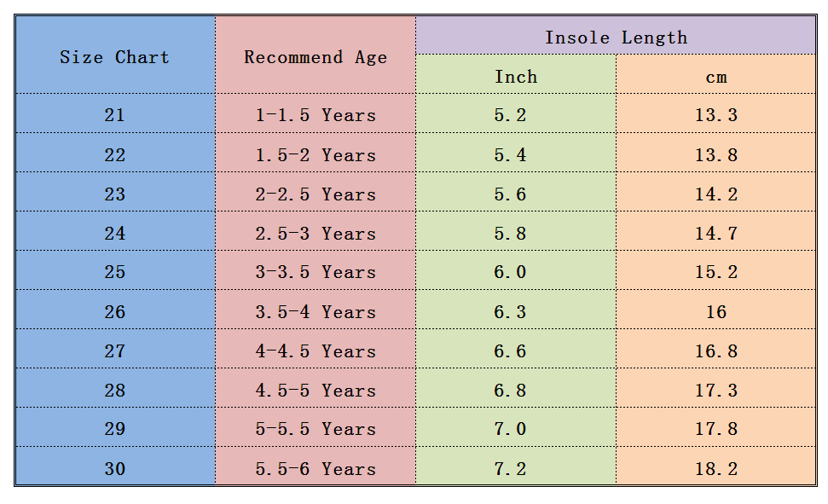
Task: Select size 30 cell
Action: click(115, 469)
